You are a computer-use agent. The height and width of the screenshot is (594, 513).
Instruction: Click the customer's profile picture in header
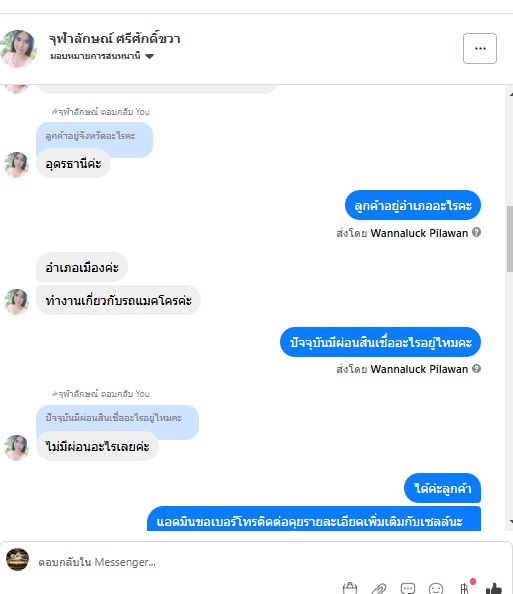point(18,48)
